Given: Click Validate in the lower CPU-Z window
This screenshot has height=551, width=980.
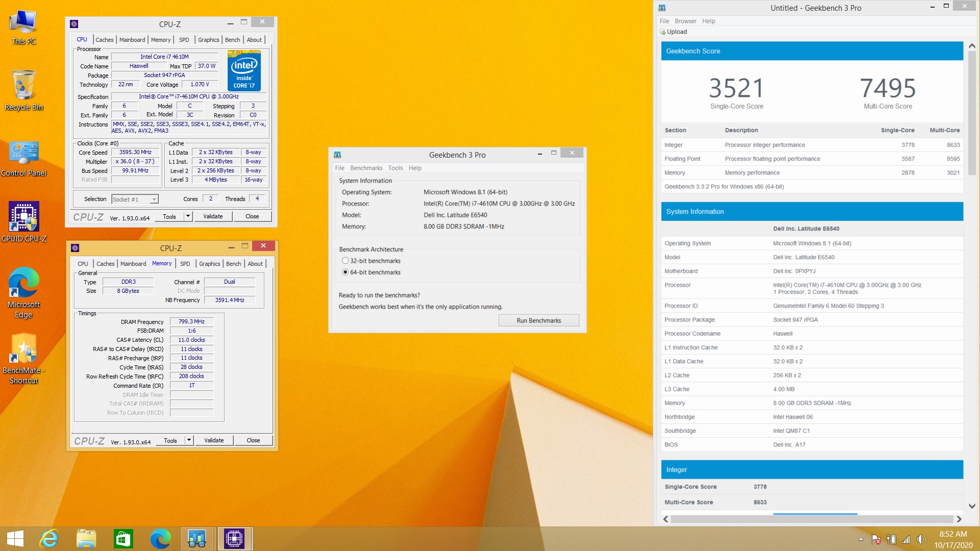Looking at the screenshot, I should 214,440.
